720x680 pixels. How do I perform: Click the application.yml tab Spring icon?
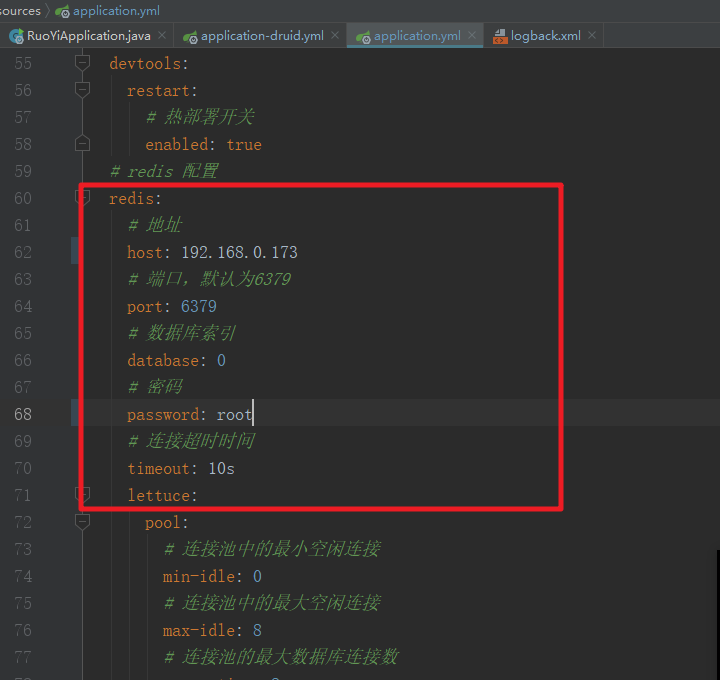(x=363, y=37)
